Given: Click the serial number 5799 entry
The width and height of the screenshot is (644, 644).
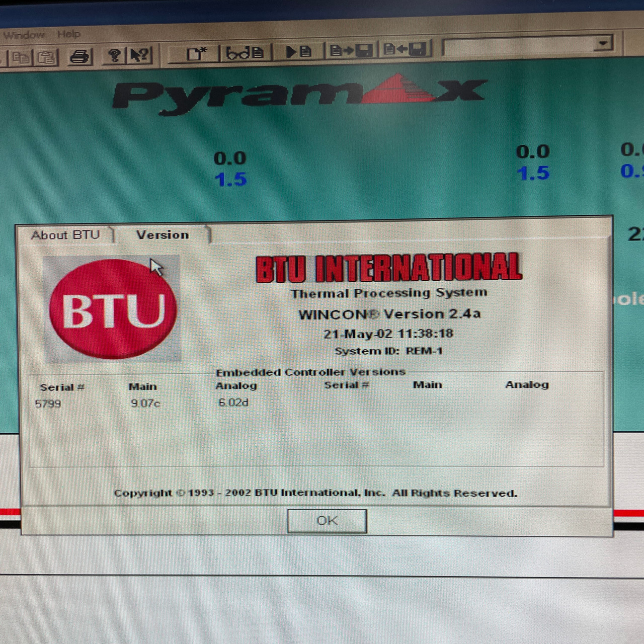Looking at the screenshot, I should coord(49,403).
